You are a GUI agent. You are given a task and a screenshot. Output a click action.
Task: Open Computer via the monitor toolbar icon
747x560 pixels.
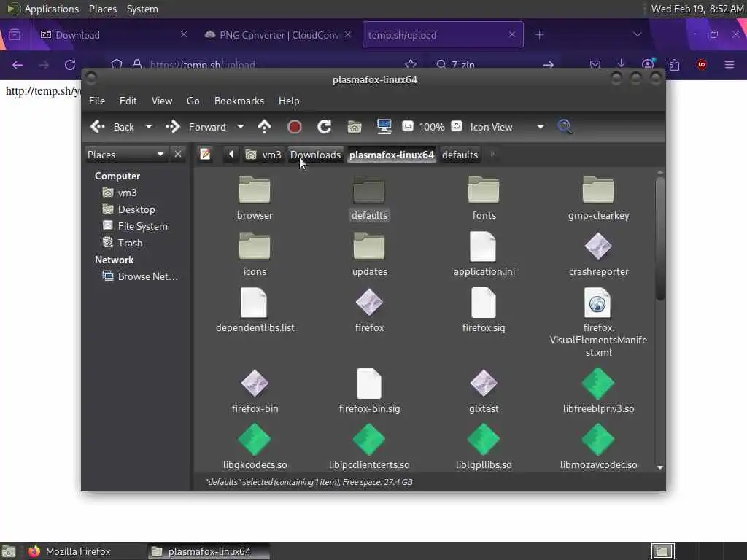point(384,127)
